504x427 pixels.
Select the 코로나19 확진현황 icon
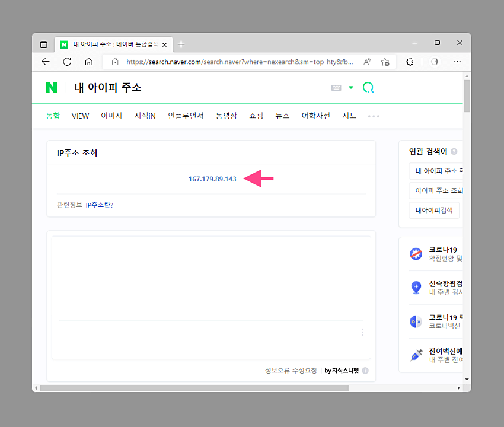coord(416,253)
